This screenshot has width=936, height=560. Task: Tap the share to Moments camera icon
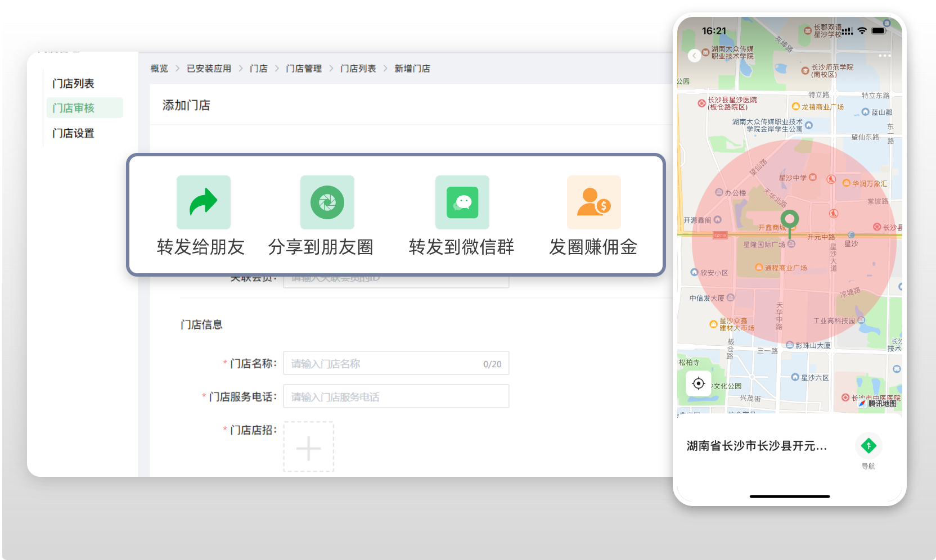[327, 202]
